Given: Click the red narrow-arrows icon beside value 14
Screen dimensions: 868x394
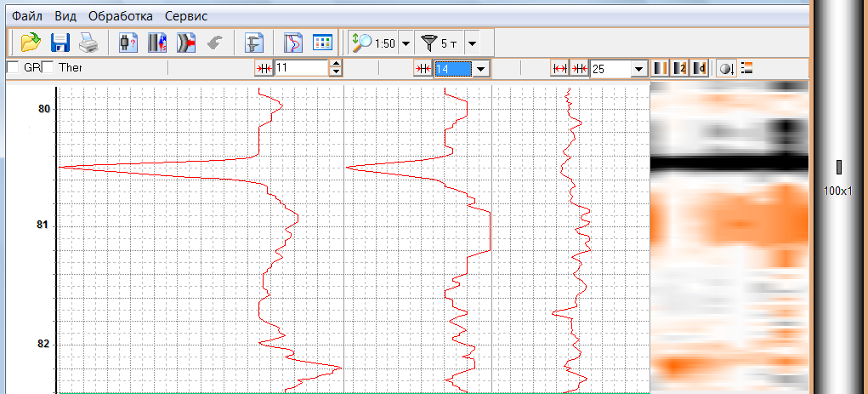Looking at the screenshot, I should point(423,68).
